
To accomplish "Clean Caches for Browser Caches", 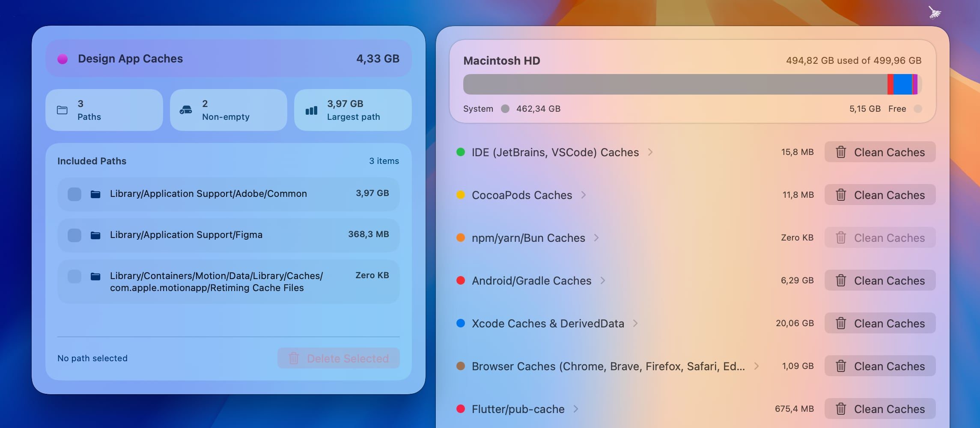I will [x=880, y=366].
